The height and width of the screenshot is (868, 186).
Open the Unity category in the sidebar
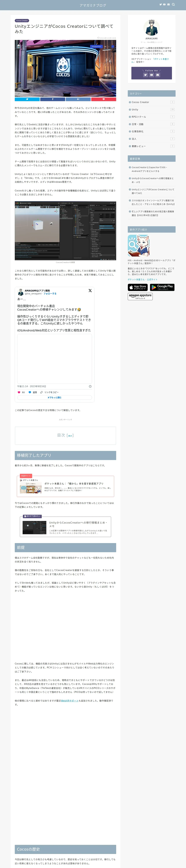(152, 110)
